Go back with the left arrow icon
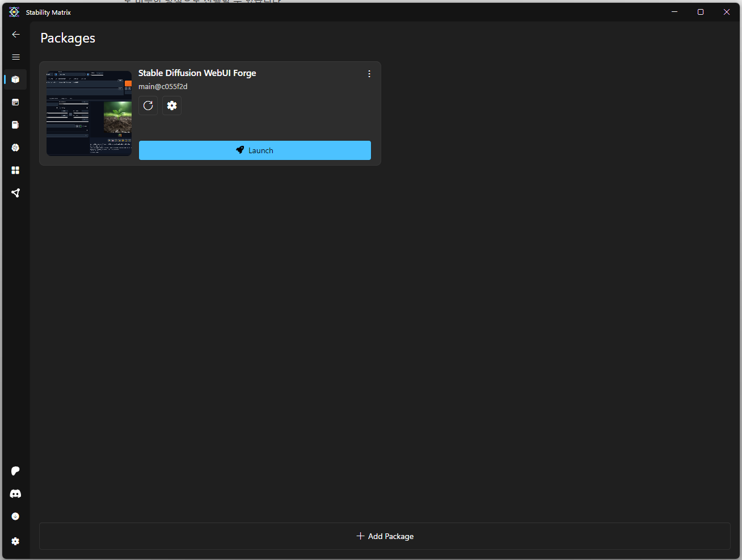The width and height of the screenshot is (742, 560). [16, 34]
